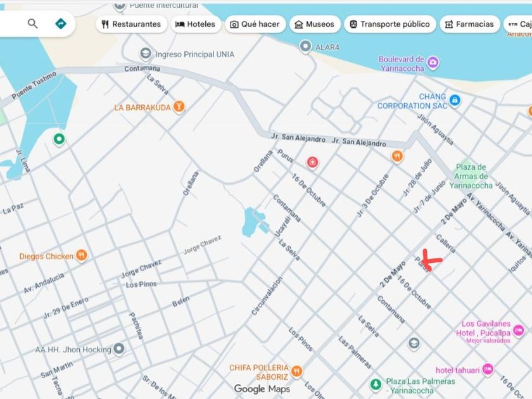Open CHANG CORPORATION SAC shop pin
Screen dimensions: 532x399
(x=455, y=101)
